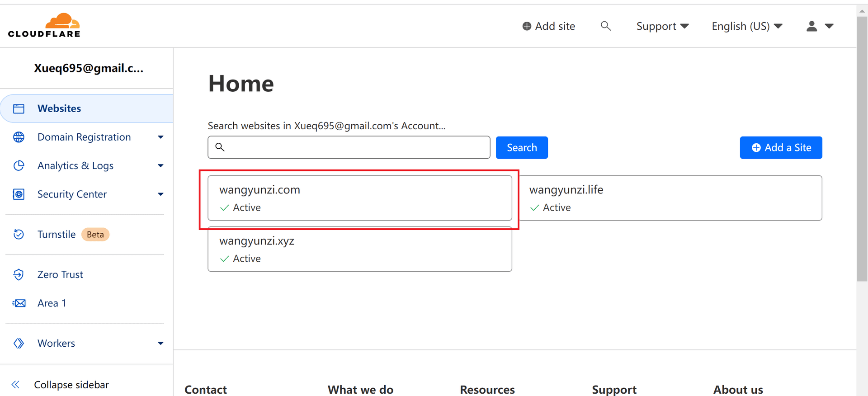Expand the Workers submenu arrow
The height and width of the screenshot is (396, 868).
coord(160,344)
